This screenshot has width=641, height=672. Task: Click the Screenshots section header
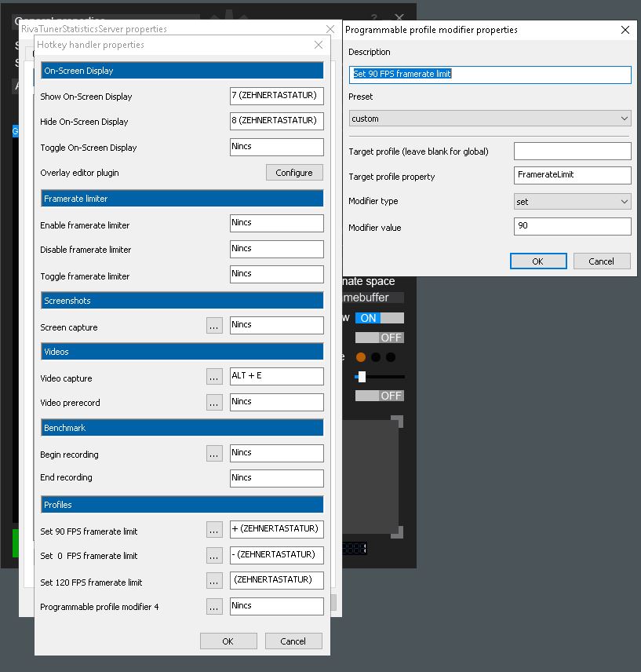(x=182, y=301)
